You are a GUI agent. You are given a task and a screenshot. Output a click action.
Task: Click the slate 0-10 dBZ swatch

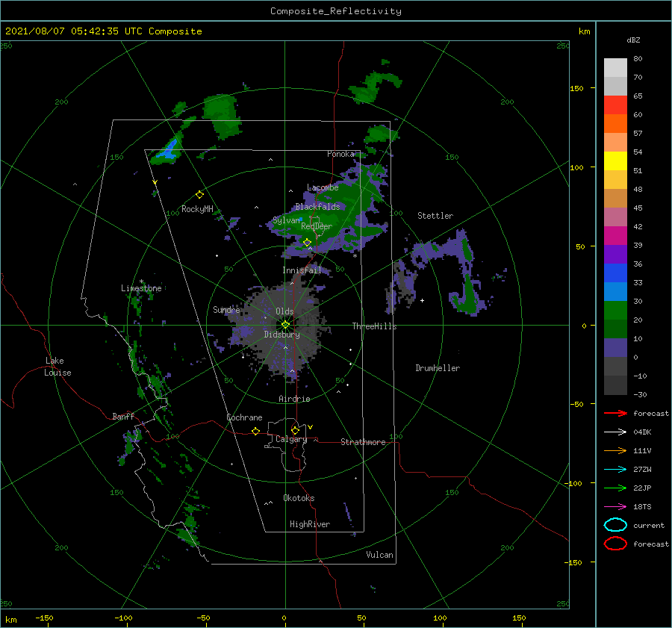pos(615,348)
